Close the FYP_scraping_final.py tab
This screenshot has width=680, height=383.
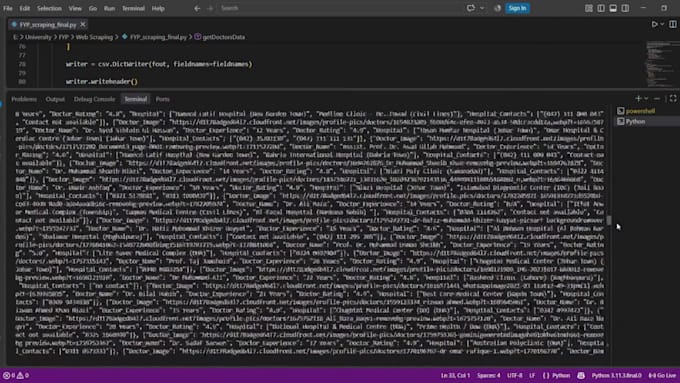[x=83, y=24]
